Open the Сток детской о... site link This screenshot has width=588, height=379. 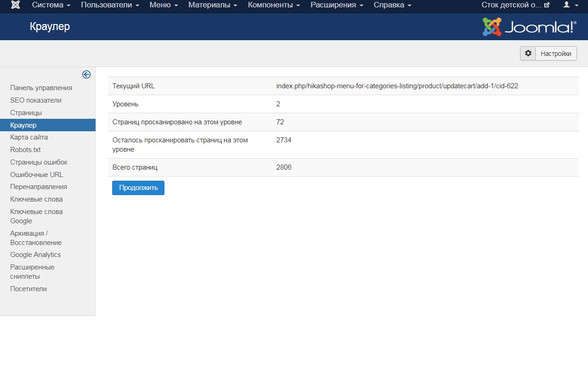tap(515, 5)
